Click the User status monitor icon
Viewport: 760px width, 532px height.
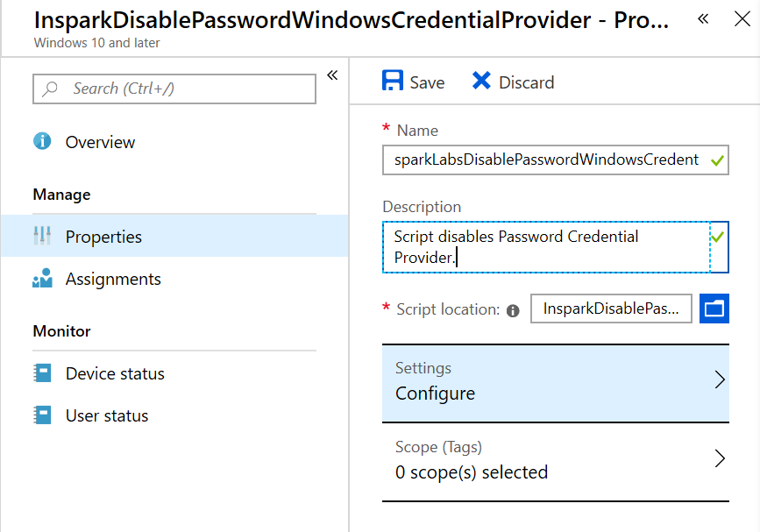point(42,415)
